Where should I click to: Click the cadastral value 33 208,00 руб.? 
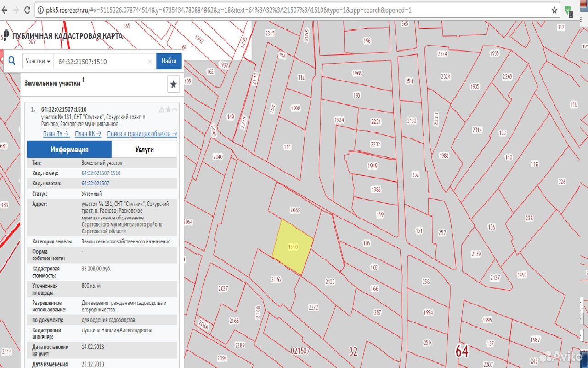[96, 269]
